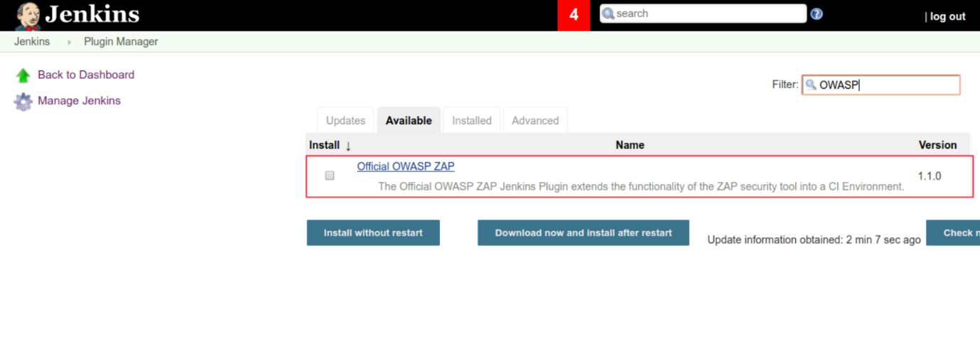Open the Official OWASP ZAP plugin link
The width and height of the screenshot is (980, 337).
point(406,166)
